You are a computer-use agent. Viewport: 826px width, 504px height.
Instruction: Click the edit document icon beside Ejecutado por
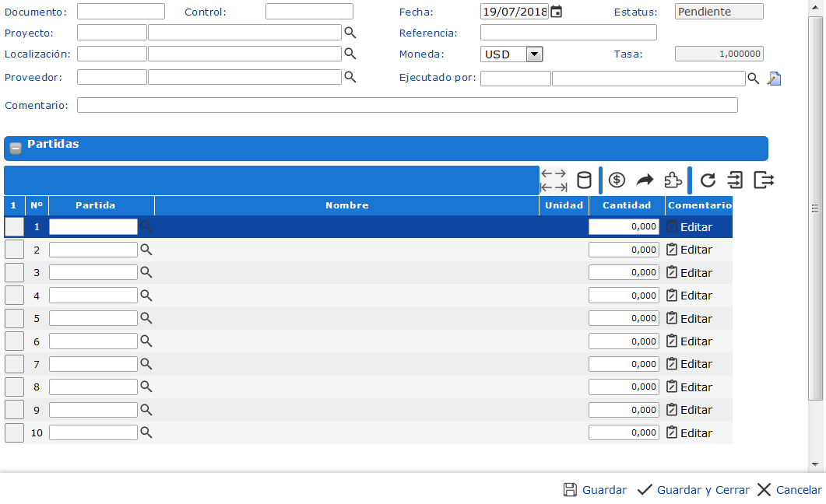(774, 79)
